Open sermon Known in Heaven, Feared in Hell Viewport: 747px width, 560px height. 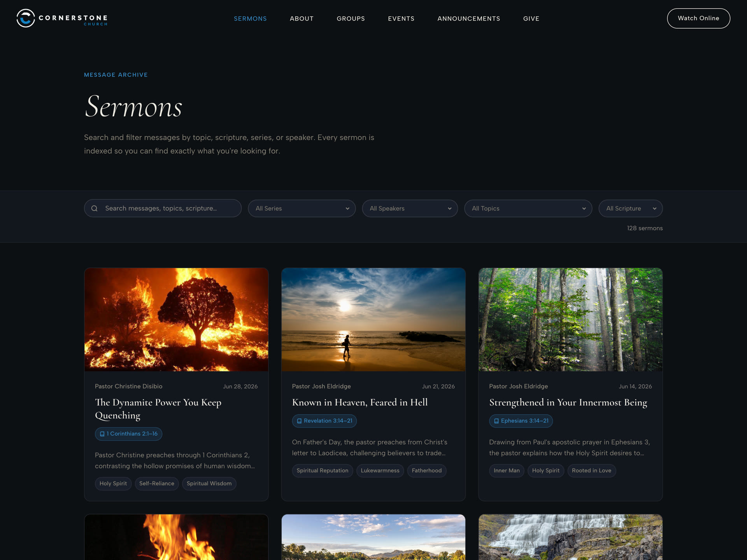[x=360, y=402]
